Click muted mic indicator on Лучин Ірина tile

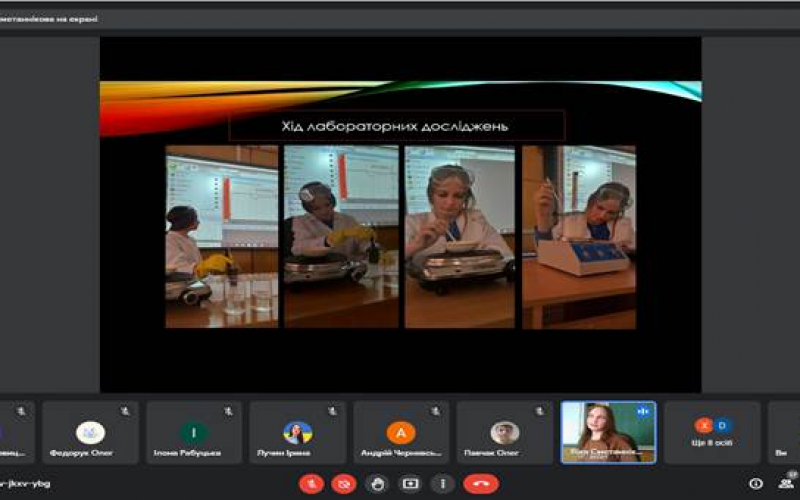(x=333, y=411)
